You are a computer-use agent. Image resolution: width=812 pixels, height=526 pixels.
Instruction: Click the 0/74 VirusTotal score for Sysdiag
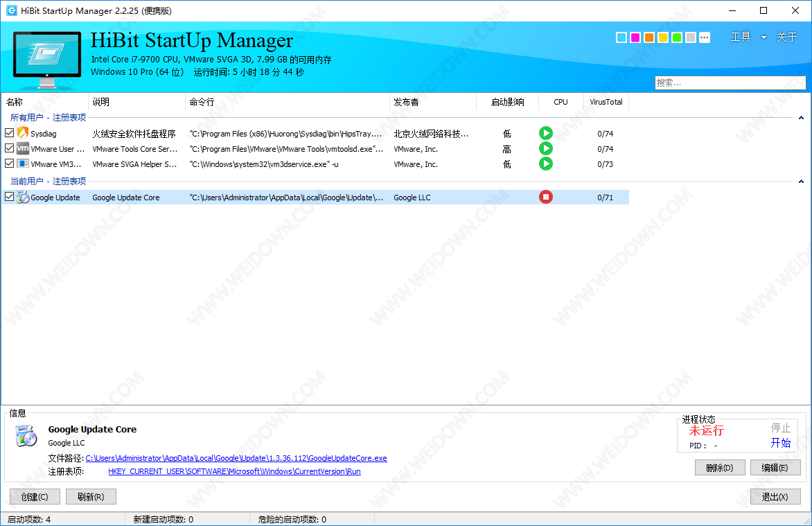[605, 134]
